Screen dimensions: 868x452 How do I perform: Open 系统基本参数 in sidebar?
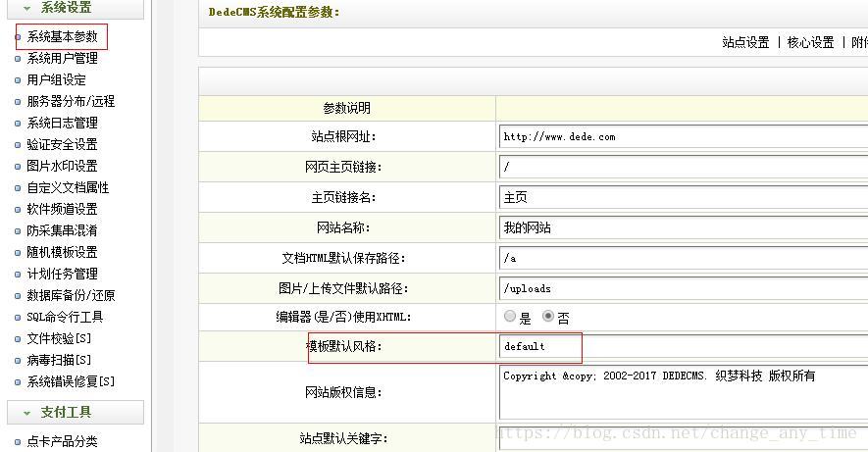point(62,36)
